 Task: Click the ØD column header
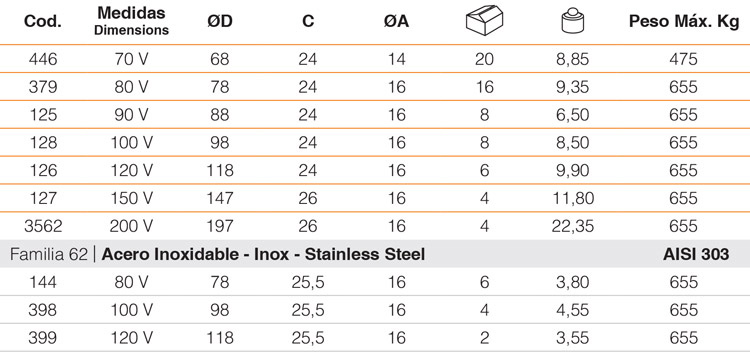220,22
